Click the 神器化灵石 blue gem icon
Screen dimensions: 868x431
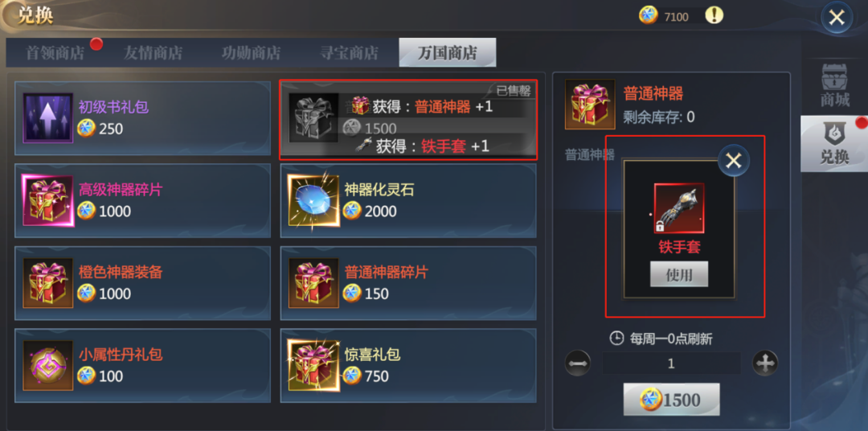313,200
